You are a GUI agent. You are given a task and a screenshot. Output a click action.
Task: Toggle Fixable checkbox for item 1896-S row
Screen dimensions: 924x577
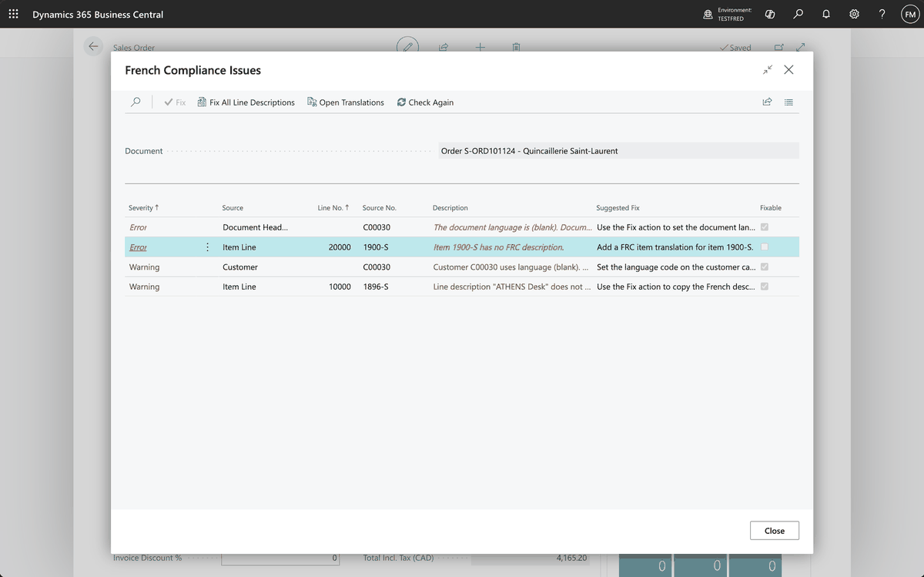tap(765, 287)
